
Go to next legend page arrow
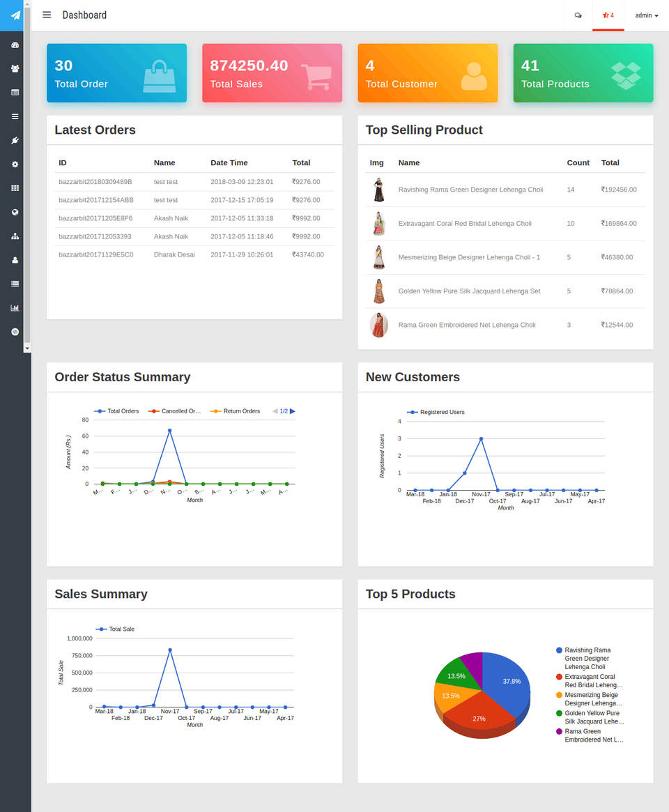[x=293, y=411]
